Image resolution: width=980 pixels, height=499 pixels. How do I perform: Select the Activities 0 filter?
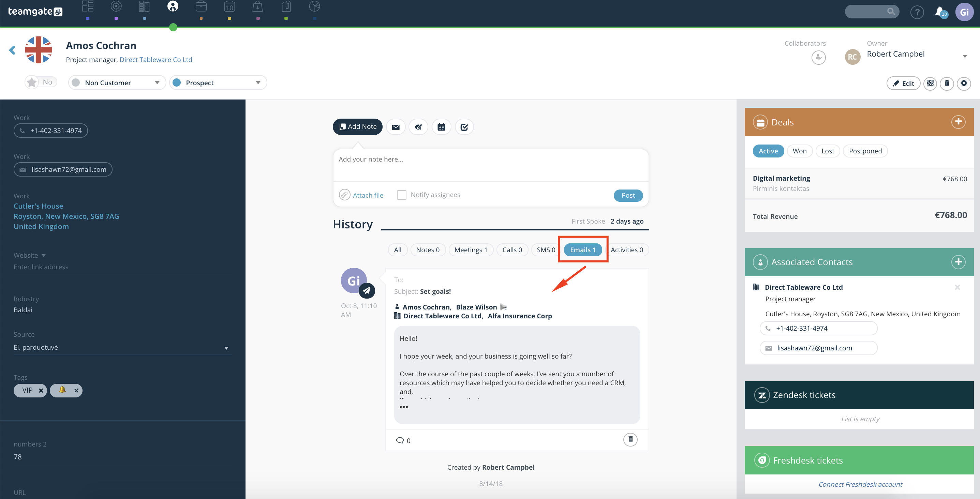(627, 250)
